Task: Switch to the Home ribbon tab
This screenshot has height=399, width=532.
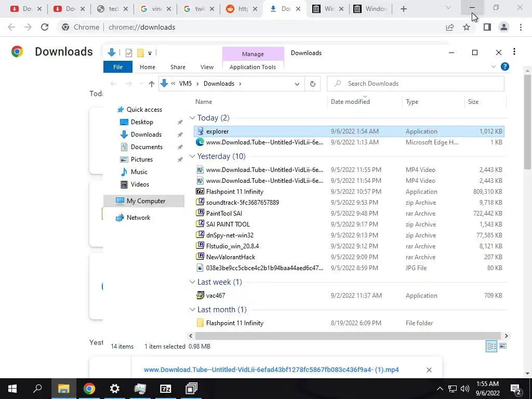Action: 147,67
